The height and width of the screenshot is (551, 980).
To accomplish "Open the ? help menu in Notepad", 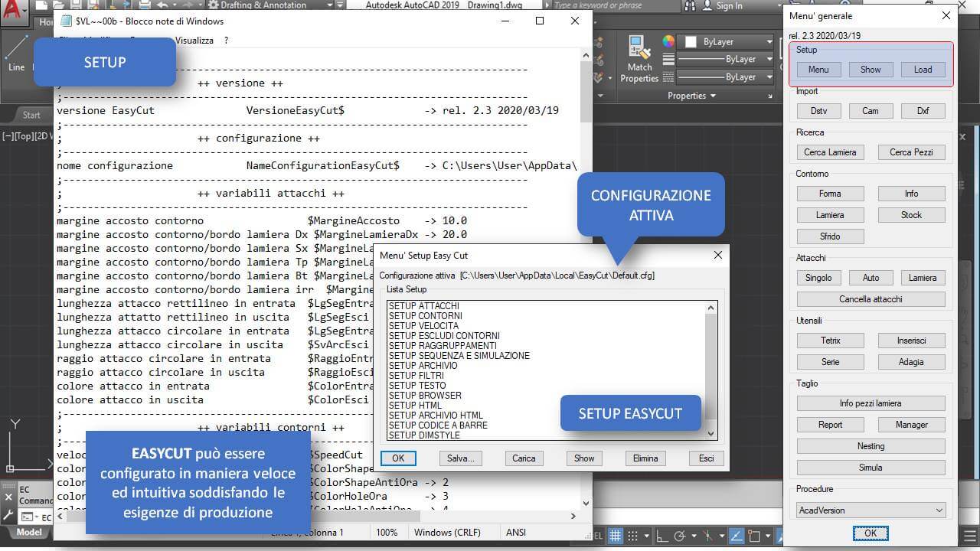I will (227, 40).
